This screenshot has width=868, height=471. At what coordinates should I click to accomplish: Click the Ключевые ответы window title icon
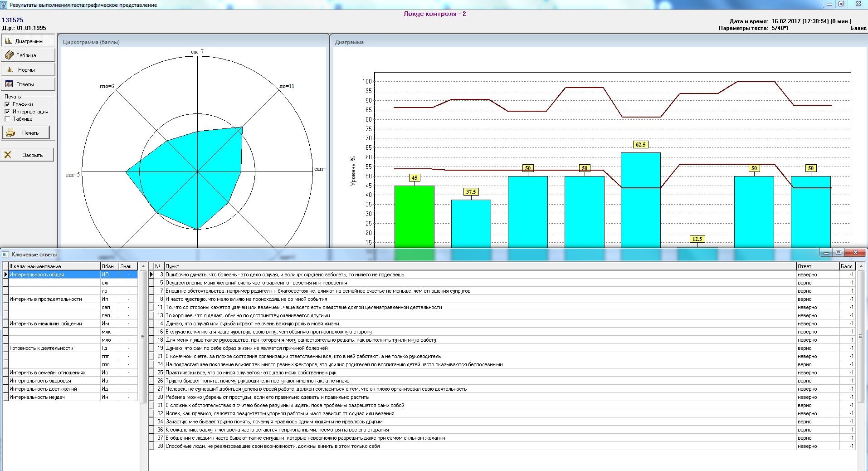point(6,255)
